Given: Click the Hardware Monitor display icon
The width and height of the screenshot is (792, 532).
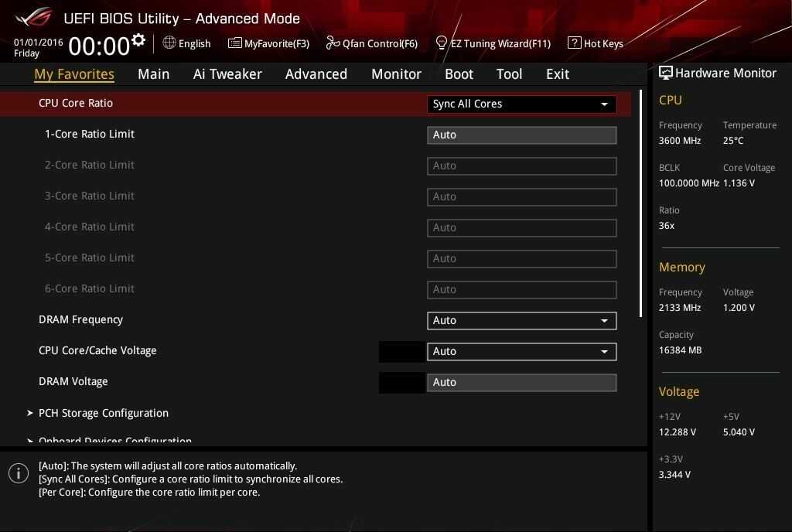Looking at the screenshot, I should click(x=665, y=73).
